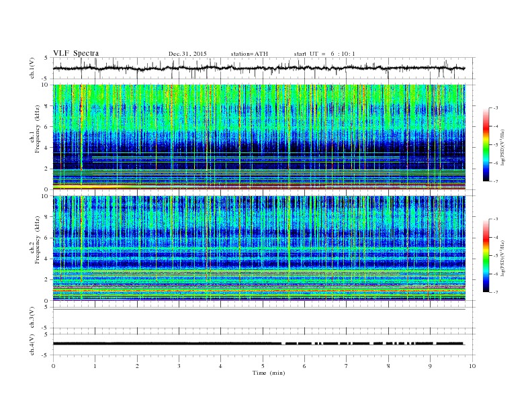Click tick label '3' on the Time axis

179,366
